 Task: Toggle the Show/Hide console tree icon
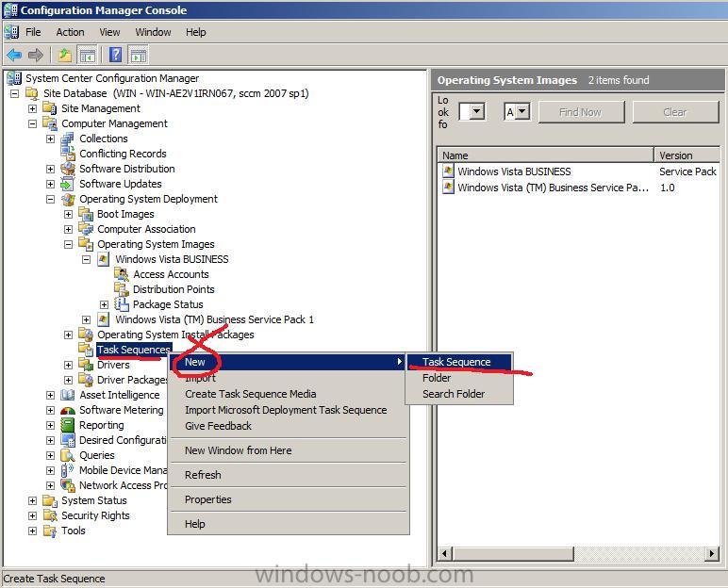pyautogui.click(x=87, y=56)
